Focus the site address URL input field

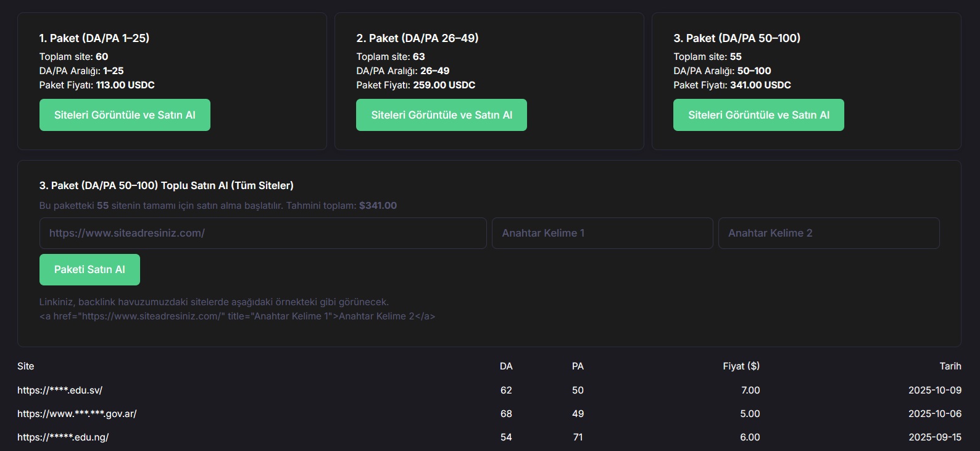pos(263,233)
